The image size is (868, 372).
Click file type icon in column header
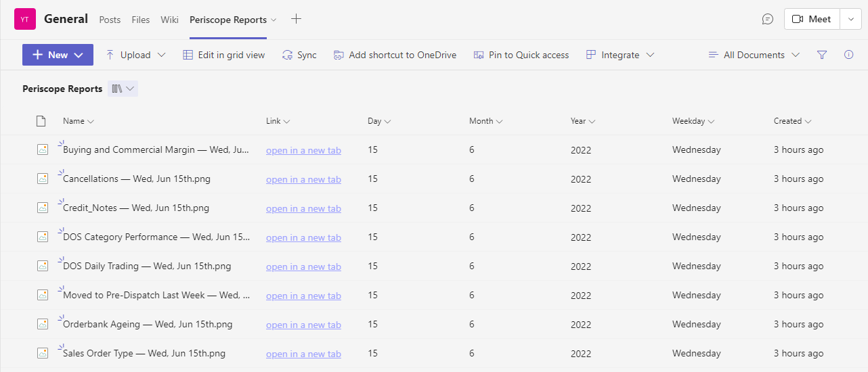click(41, 121)
